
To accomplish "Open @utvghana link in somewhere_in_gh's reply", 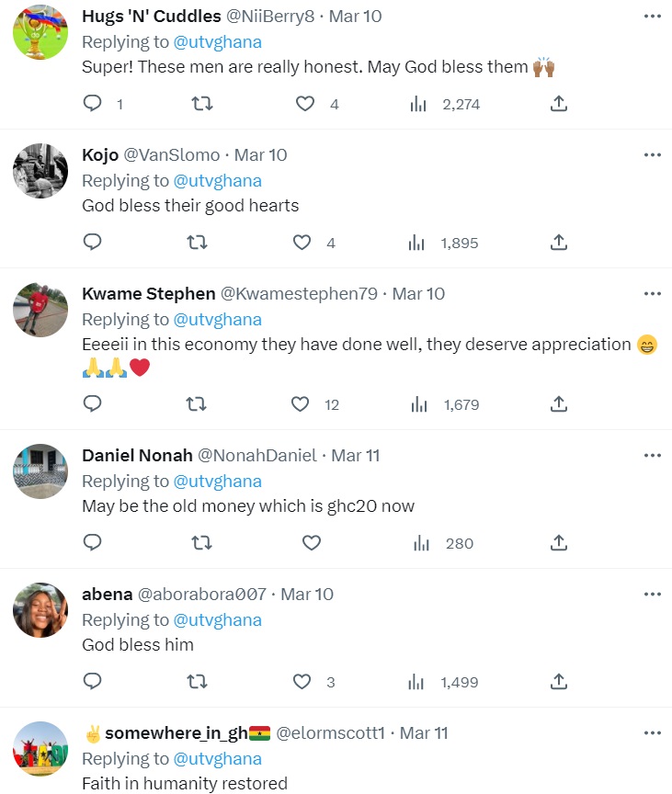I will pyautogui.click(x=217, y=759).
